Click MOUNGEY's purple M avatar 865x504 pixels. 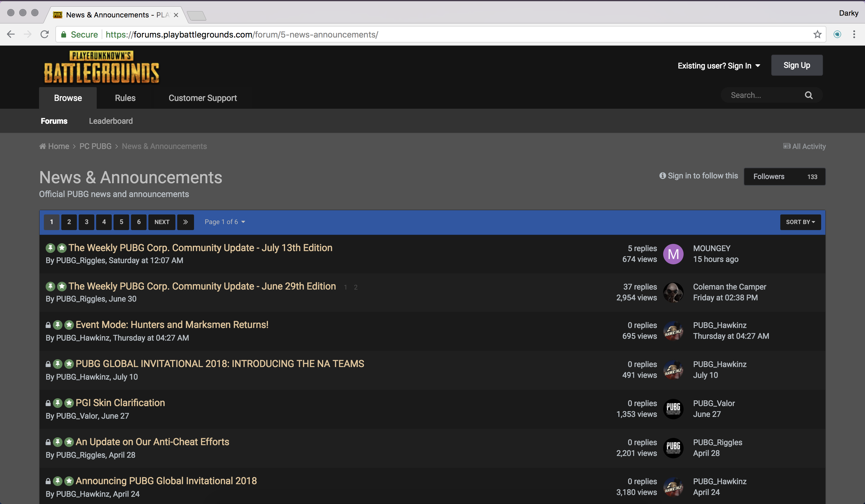coord(673,254)
